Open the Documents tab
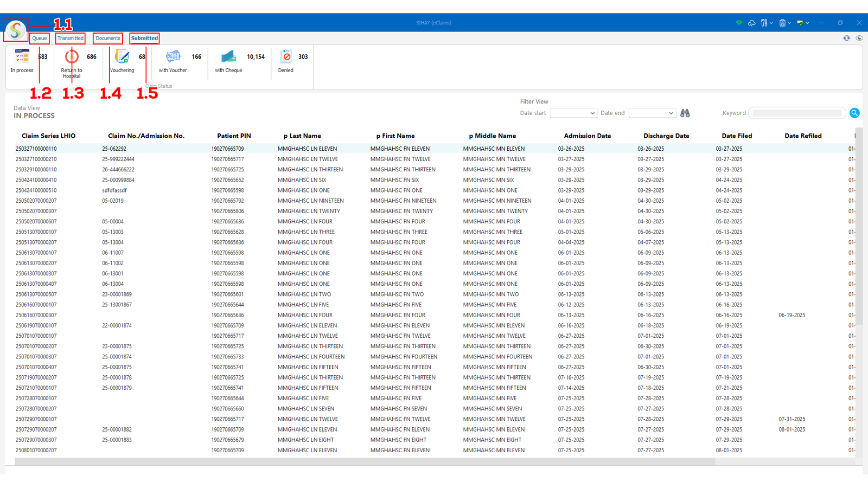The height and width of the screenshot is (488, 868). 108,38
